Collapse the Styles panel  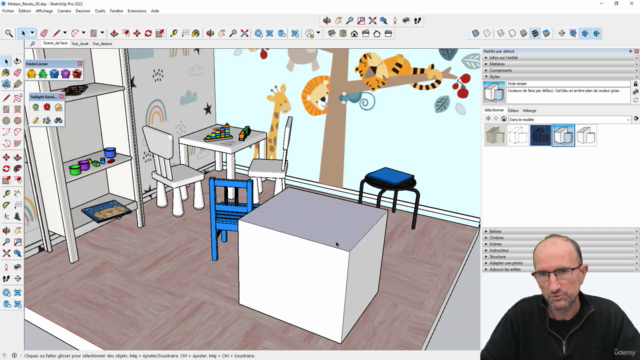pyautogui.click(x=560, y=77)
